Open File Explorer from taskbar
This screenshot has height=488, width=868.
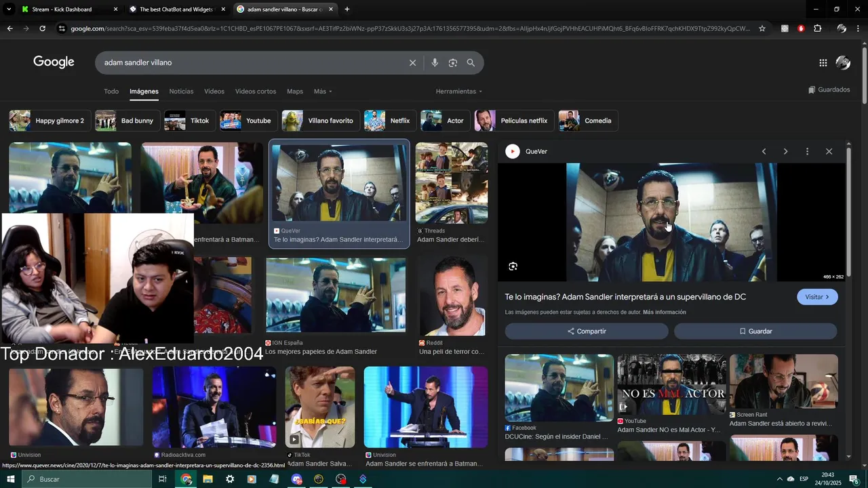coord(208,479)
